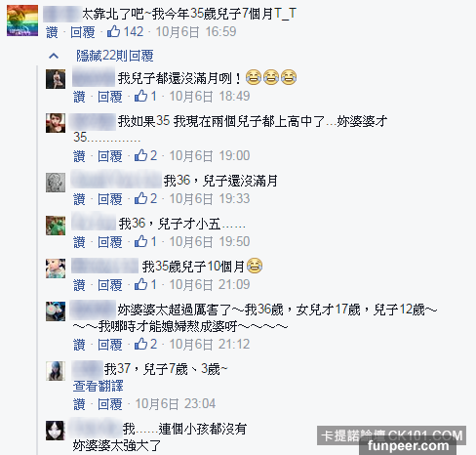This screenshot has width=476, height=455.
Task: Click thumbs-up icon on the 18:49 reply
Action: 140,96
